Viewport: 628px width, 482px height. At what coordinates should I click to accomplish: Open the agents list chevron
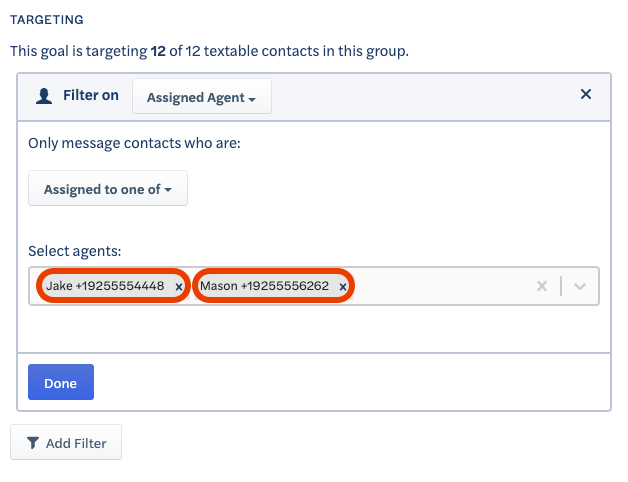tap(580, 286)
